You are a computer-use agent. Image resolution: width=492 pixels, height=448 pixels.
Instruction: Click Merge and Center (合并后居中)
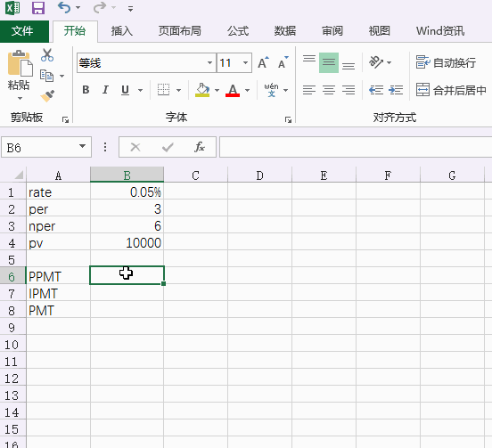coord(451,90)
